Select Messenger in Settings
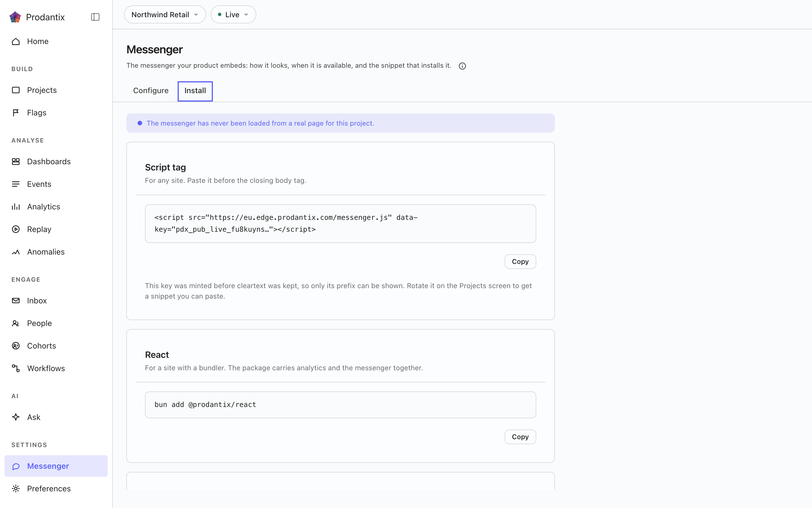The image size is (812, 508). 56,466
